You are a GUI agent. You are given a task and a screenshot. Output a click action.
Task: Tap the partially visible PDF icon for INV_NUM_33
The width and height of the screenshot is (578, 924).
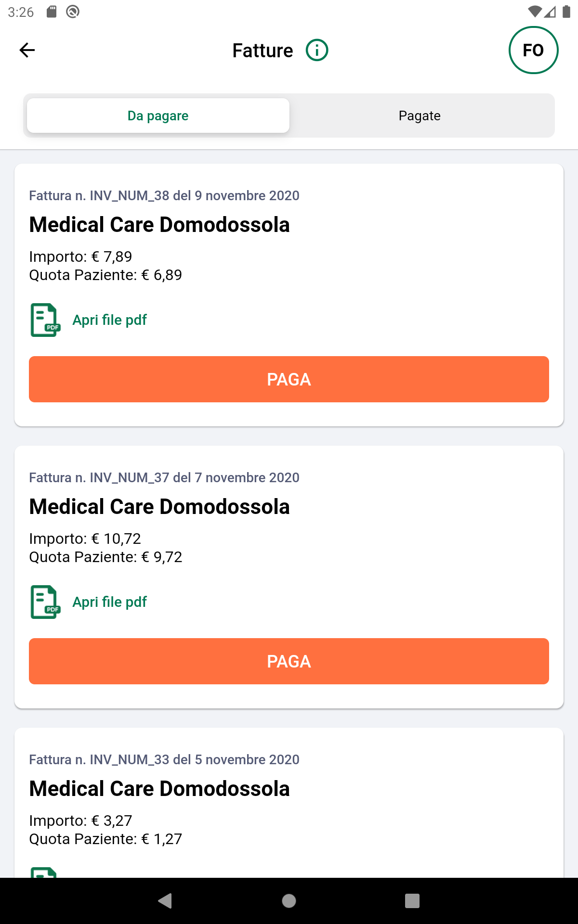(x=44, y=872)
